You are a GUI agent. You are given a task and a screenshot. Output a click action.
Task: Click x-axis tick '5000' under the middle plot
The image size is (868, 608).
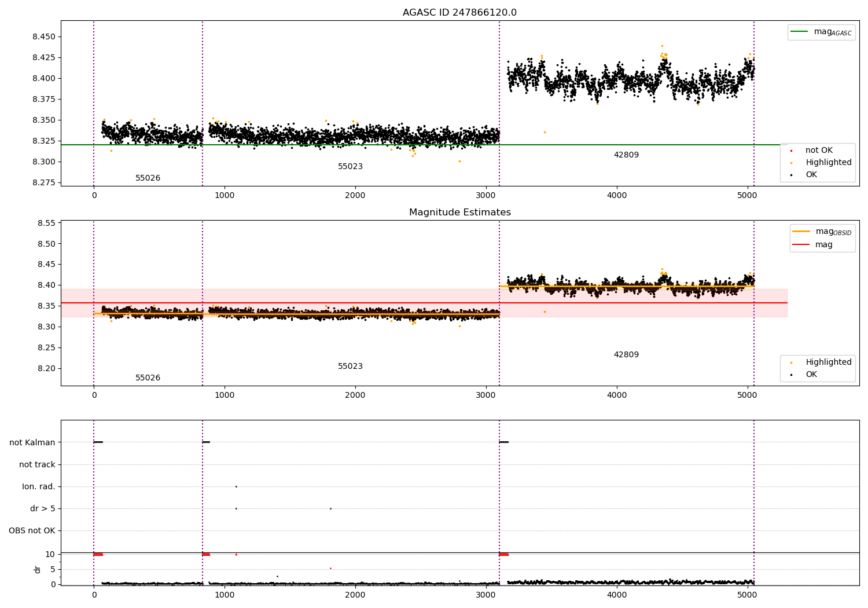click(748, 395)
